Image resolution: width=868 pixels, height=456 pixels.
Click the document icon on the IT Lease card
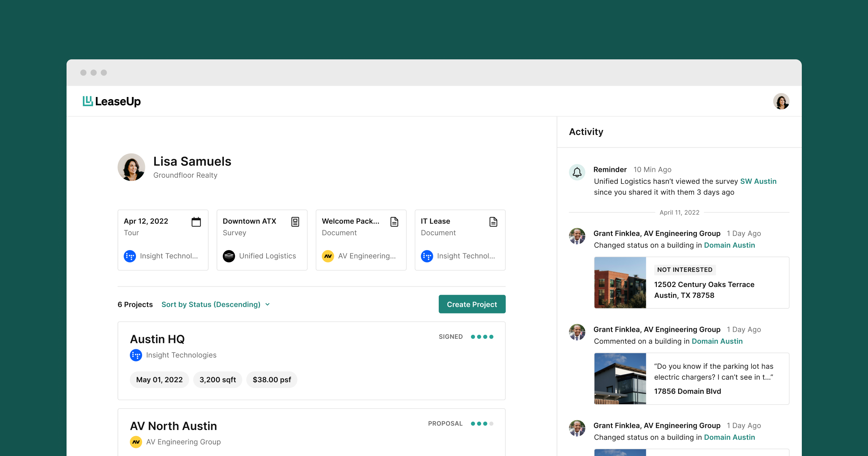point(493,222)
